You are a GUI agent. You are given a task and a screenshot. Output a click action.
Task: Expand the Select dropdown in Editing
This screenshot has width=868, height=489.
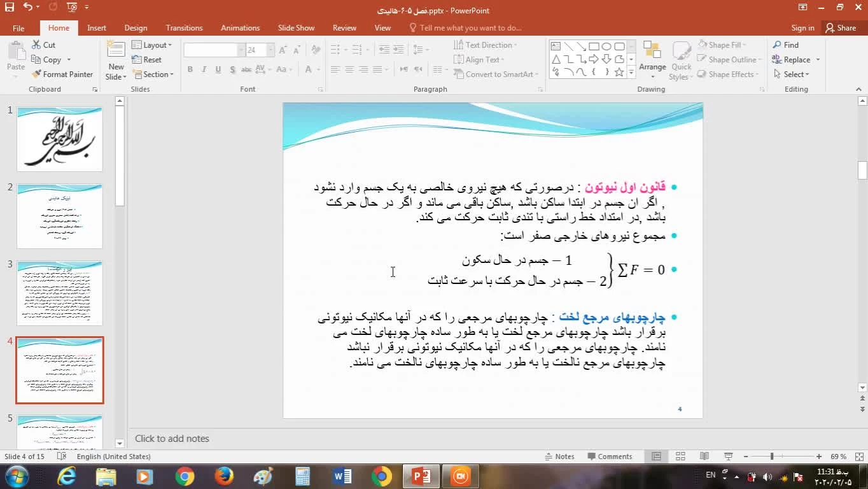pos(792,74)
